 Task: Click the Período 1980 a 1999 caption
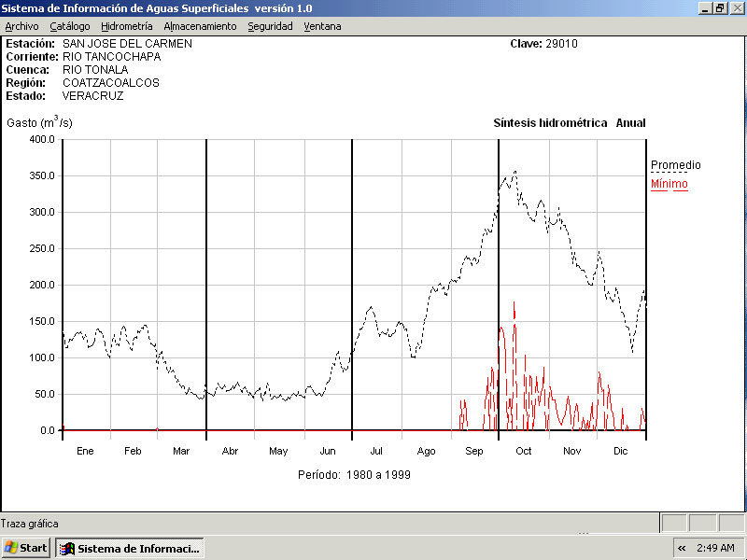click(x=354, y=474)
